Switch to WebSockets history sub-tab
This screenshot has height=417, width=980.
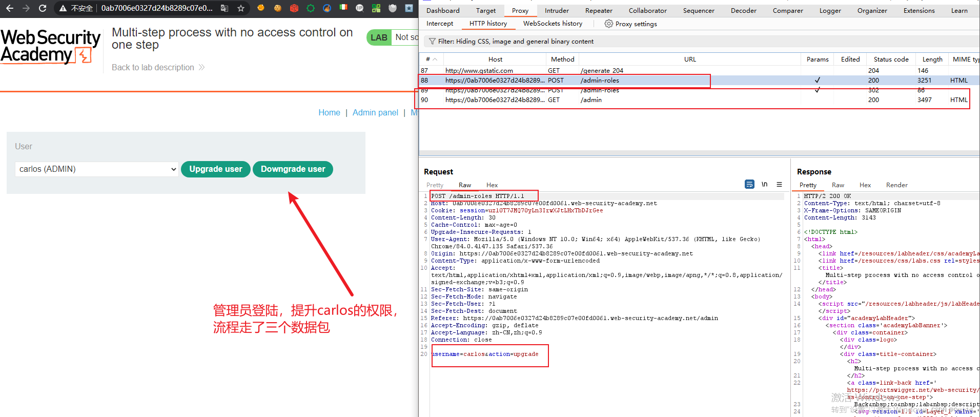pyautogui.click(x=553, y=24)
